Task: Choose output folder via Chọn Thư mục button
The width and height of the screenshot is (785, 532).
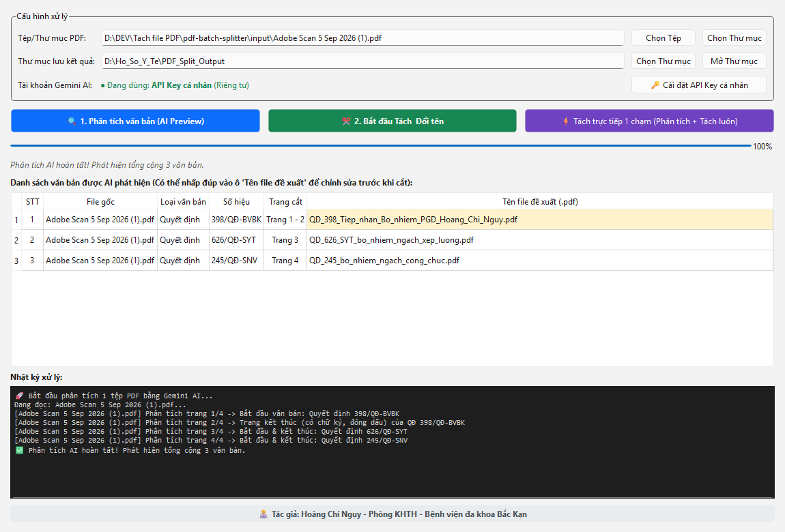Action: (x=663, y=61)
